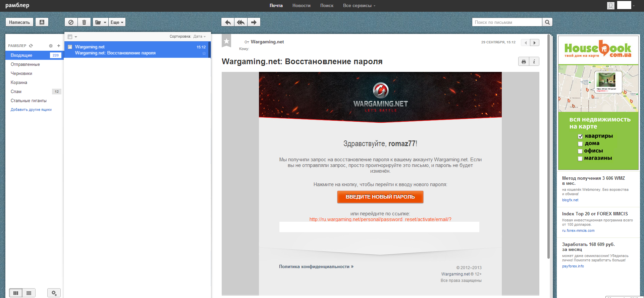Screen dimensions: 644x298
Task: Click ВВЕДИТЕ НОВЫЙ ПАРОЛЬ button
Action: pyautogui.click(x=380, y=197)
